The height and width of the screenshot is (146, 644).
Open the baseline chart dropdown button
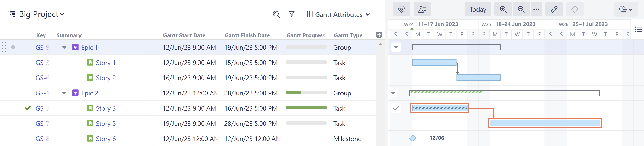(x=626, y=9)
